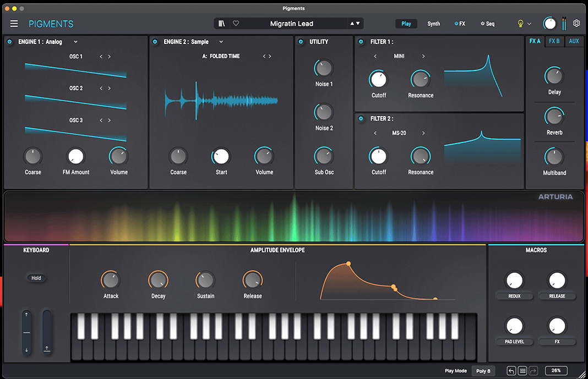Open the preset library browser icon
This screenshot has height=379, width=588.
222,24
